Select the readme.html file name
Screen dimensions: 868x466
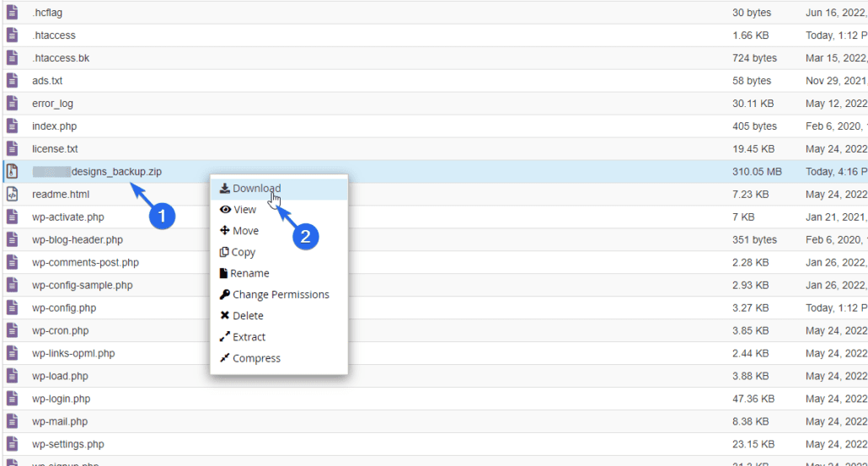pyautogui.click(x=61, y=195)
